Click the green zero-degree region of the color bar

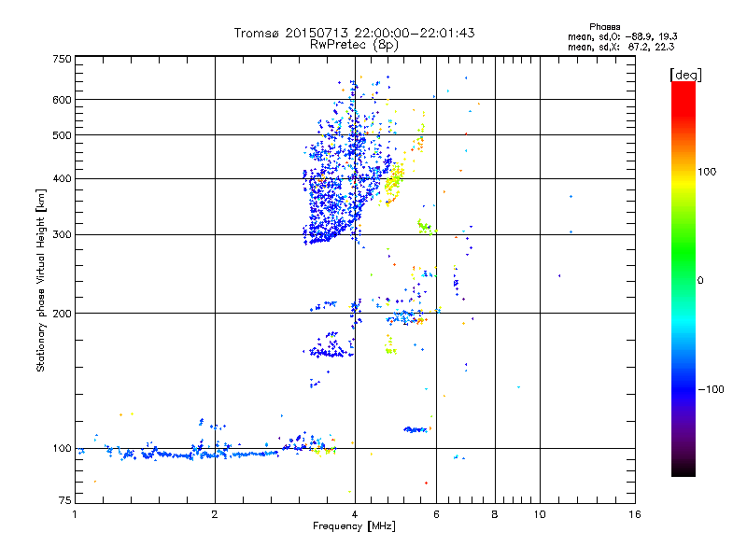click(x=684, y=280)
